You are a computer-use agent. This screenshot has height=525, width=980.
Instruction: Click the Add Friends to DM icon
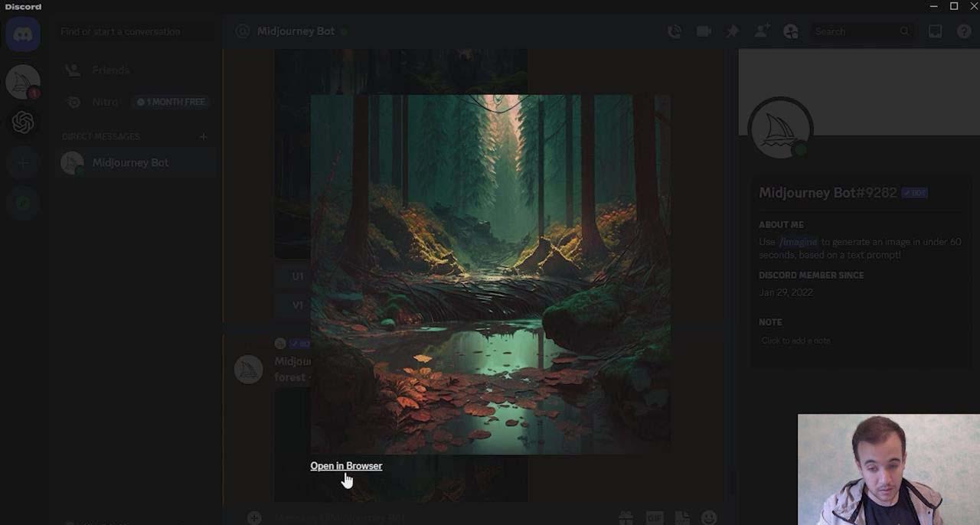(x=762, y=31)
